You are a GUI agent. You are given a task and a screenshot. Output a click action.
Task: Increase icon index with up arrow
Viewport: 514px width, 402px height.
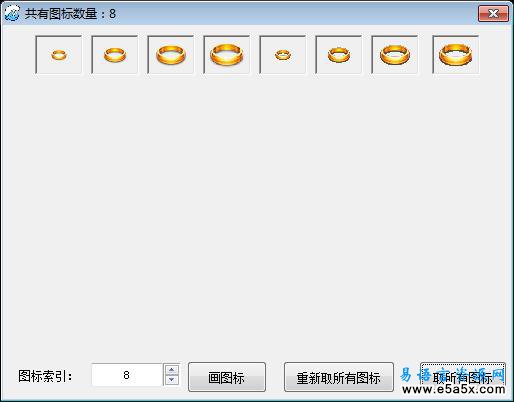(x=172, y=370)
